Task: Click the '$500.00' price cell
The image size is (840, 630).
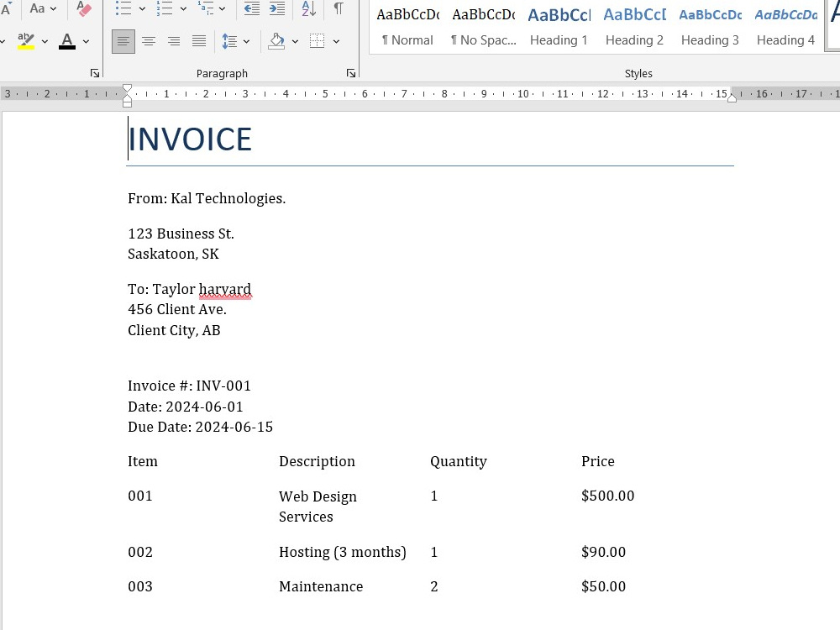Action: point(608,496)
